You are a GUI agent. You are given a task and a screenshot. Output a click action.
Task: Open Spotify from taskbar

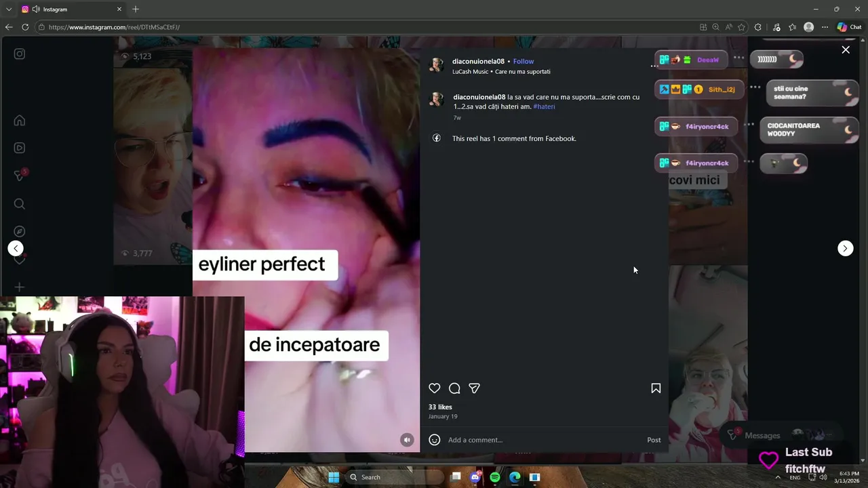[495, 477]
